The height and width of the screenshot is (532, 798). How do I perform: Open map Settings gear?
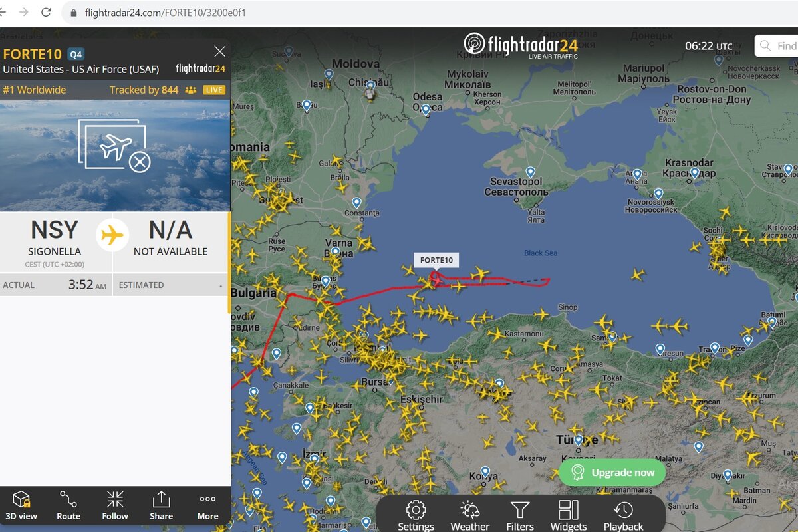[416, 516]
